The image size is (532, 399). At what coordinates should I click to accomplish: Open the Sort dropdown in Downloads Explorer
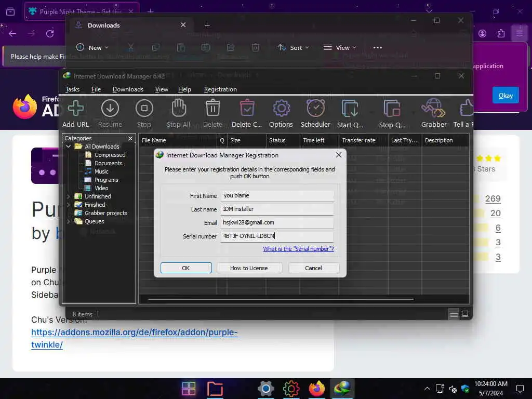point(294,47)
